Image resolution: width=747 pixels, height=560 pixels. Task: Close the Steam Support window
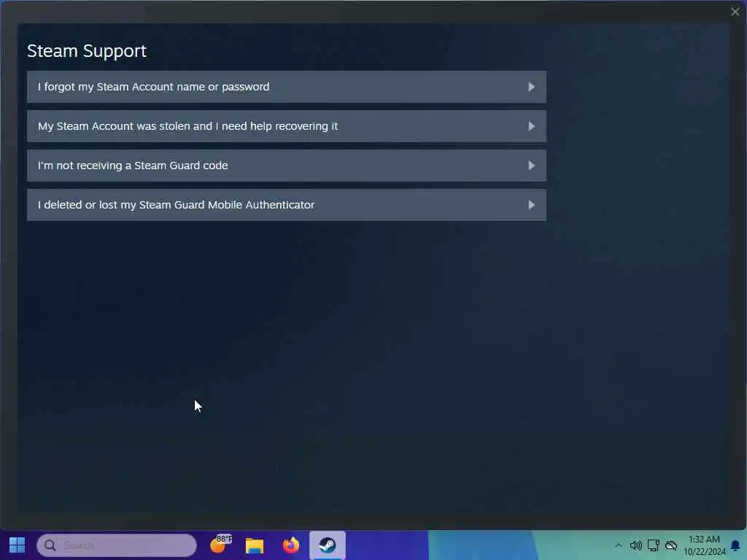[x=735, y=12]
